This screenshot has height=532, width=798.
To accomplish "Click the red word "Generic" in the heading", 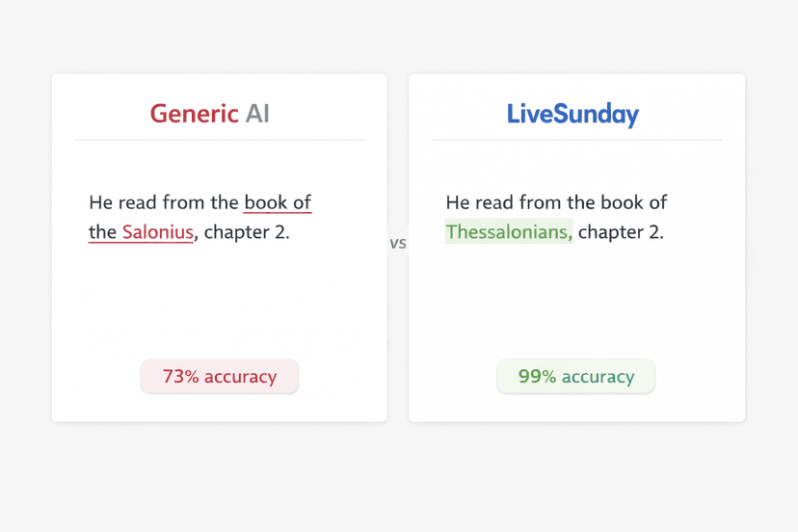I will click(194, 114).
